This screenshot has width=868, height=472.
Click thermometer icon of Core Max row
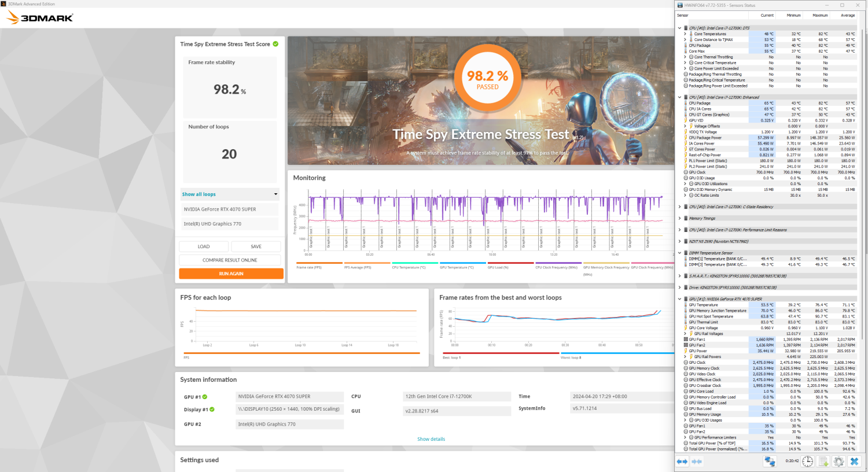click(x=686, y=51)
